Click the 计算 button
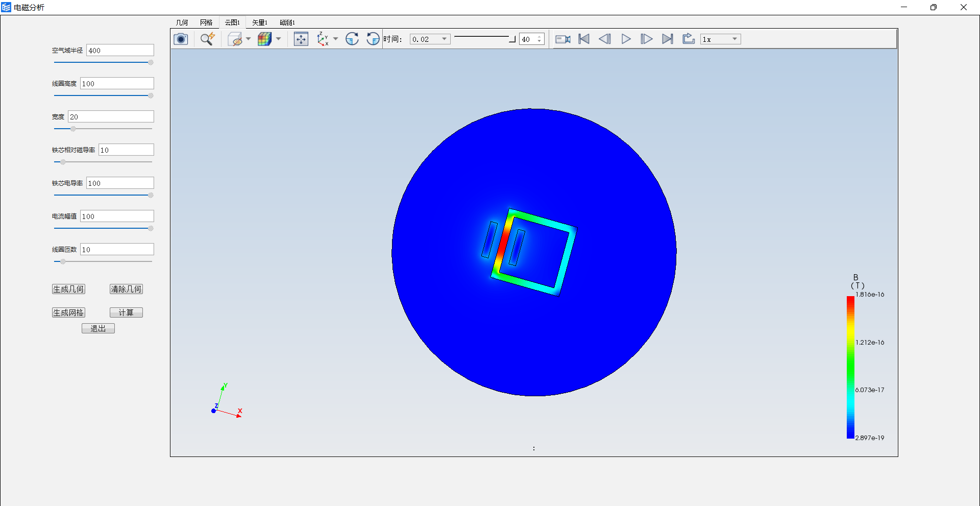Image resolution: width=980 pixels, height=506 pixels. coord(126,312)
